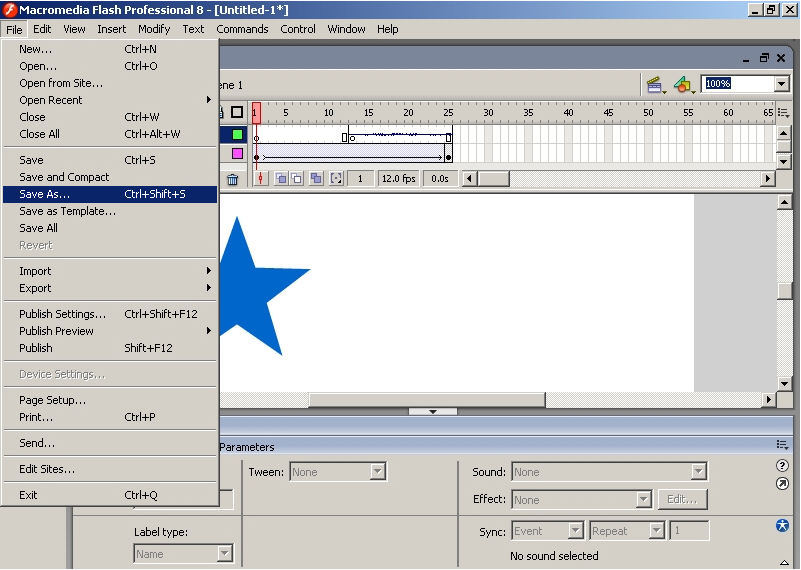
Task: Click the stage vertical scrollbar down arrow
Action: pyautogui.click(x=784, y=384)
